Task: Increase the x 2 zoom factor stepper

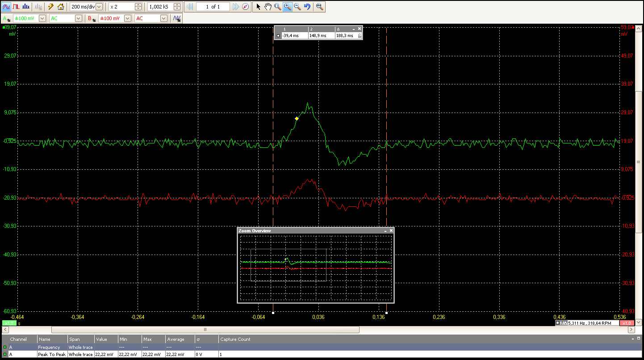Action: tap(138, 5)
